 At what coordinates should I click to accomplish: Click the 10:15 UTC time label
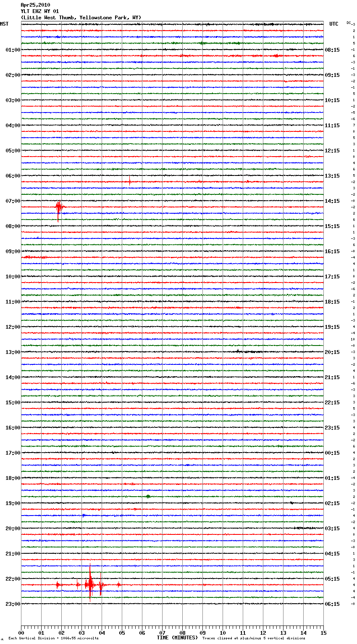click(x=332, y=100)
